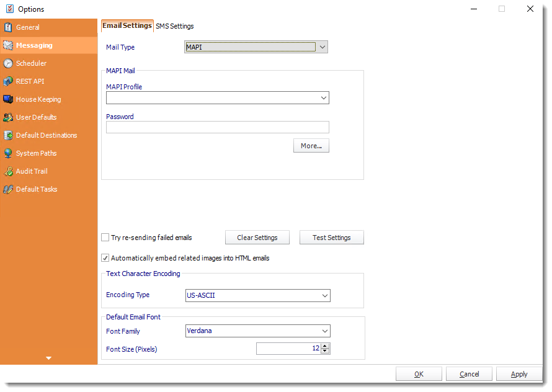Click the Clear Settings button
This screenshot has width=552, height=392.
point(257,238)
